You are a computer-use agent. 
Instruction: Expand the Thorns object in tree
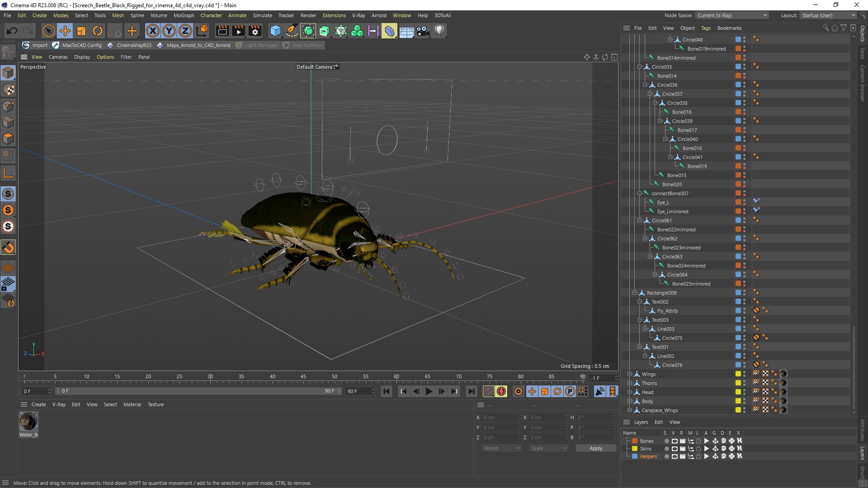(629, 383)
